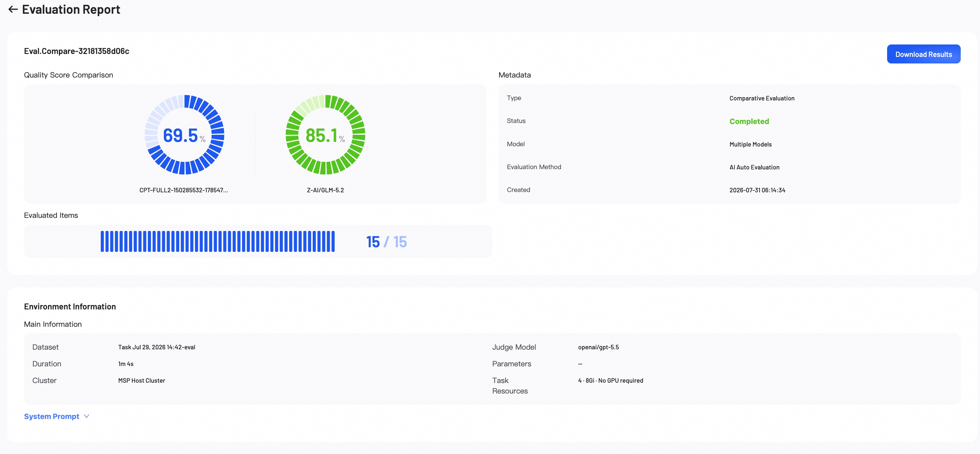Click the AI Auto Evaluation value
This screenshot has width=980, height=454.
tap(754, 167)
